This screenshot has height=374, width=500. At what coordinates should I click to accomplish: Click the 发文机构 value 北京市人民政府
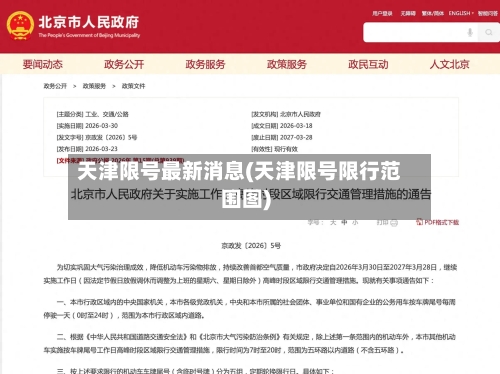(300, 114)
